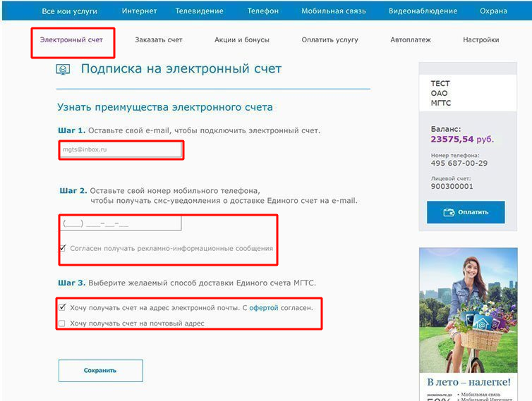Select the Телефон menu item
Image resolution: width=532 pixels, height=401 pixels.
pyautogui.click(x=262, y=11)
